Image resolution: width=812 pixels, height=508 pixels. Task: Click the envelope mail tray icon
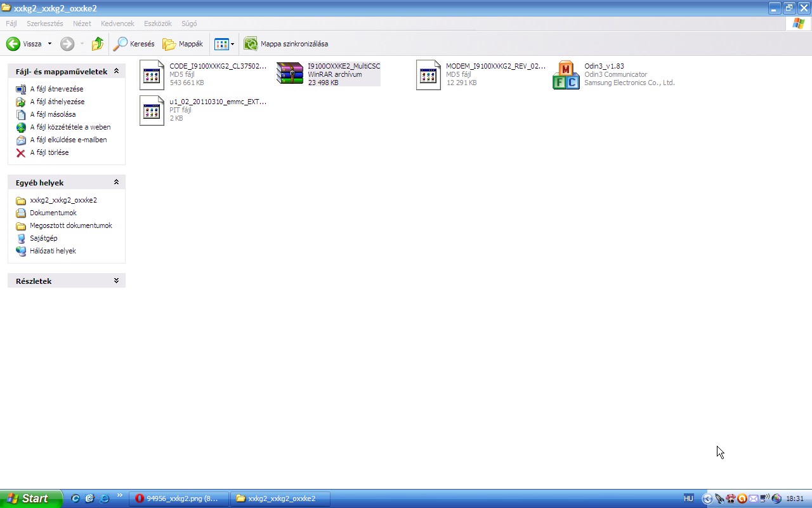(754, 498)
